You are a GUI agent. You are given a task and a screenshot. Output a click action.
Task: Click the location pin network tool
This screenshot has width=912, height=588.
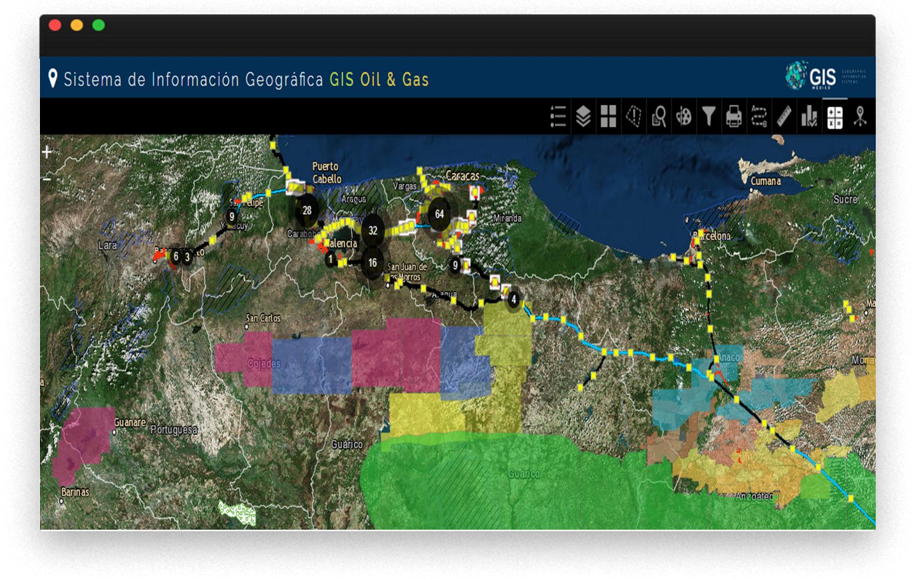(860, 116)
